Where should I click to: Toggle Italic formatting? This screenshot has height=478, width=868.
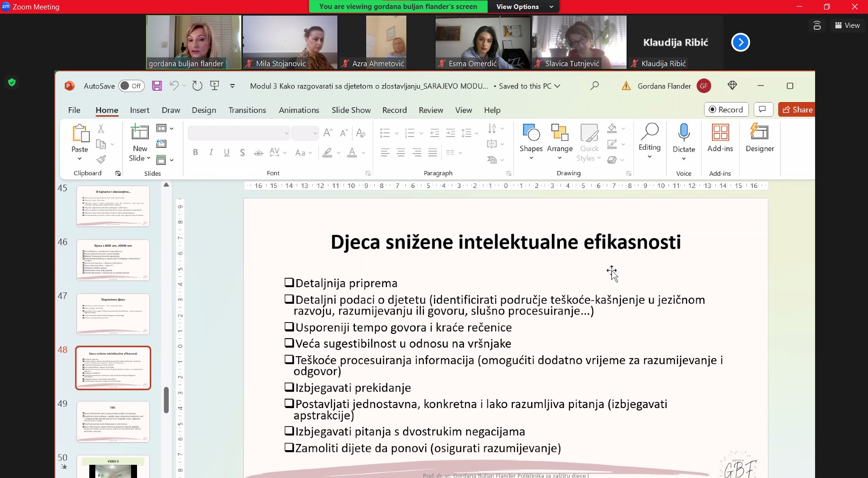(211, 153)
